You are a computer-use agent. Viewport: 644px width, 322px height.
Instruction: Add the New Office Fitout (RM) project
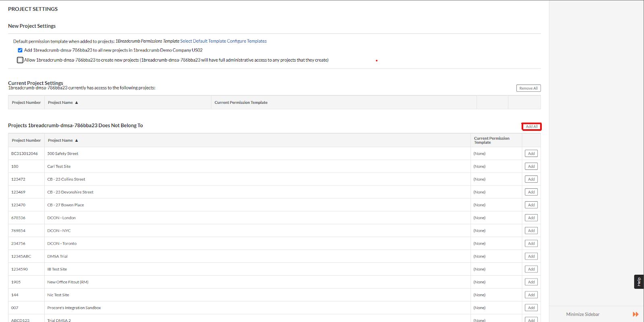pyautogui.click(x=531, y=282)
